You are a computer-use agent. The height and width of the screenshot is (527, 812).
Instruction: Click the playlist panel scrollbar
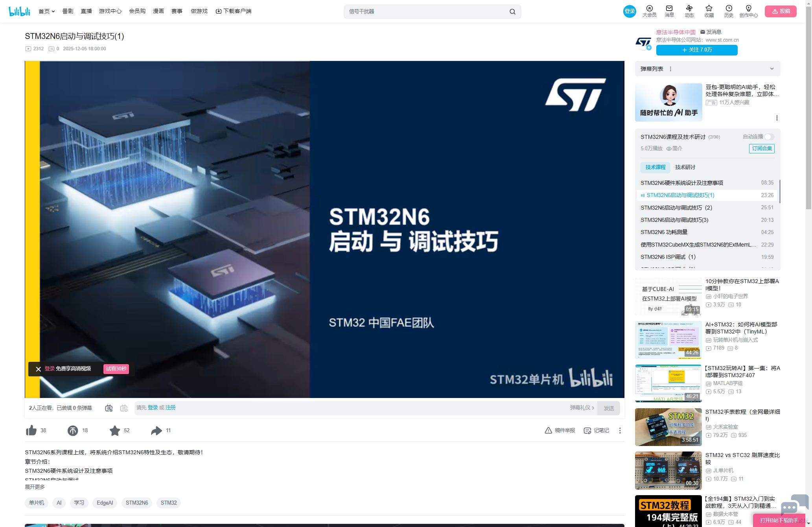tap(779, 192)
